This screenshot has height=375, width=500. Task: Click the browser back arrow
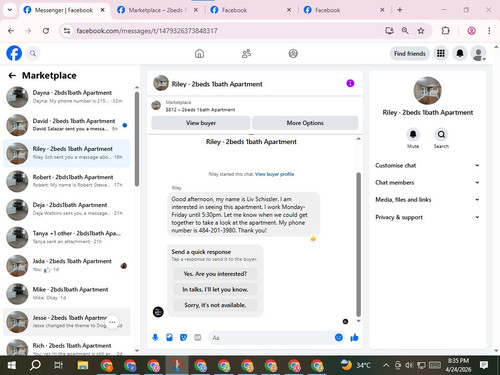[x=11, y=31]
